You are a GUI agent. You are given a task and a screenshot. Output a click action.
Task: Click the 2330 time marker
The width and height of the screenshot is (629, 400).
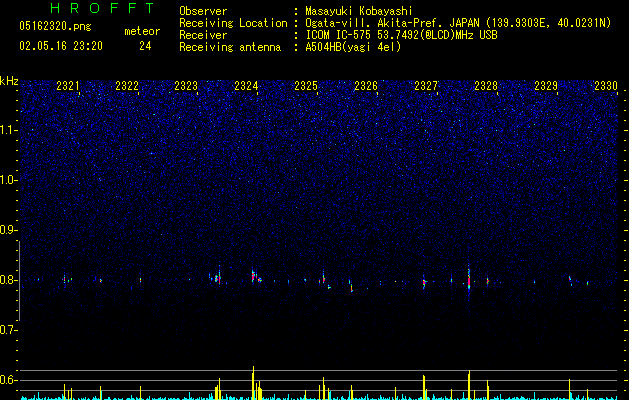click(606, 86)
